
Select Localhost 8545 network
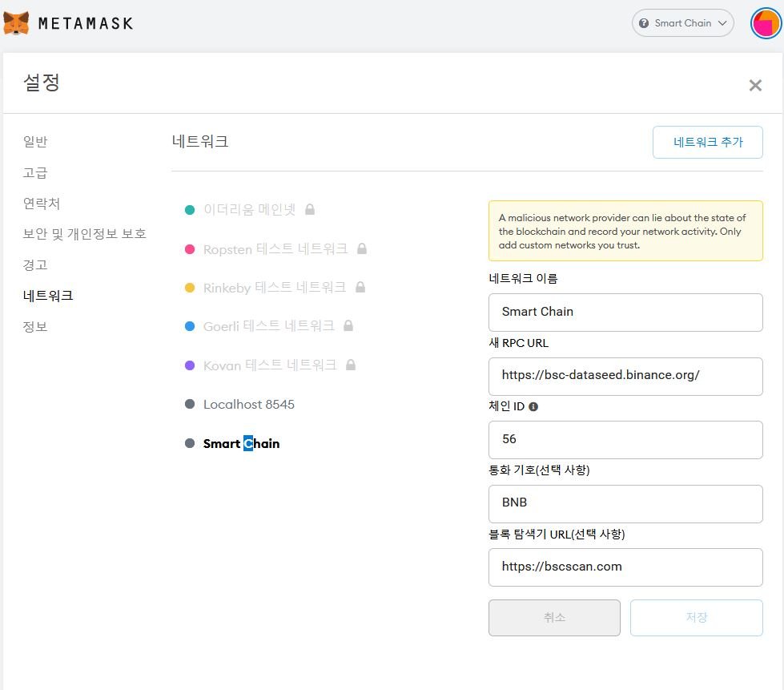click(249, 404)
